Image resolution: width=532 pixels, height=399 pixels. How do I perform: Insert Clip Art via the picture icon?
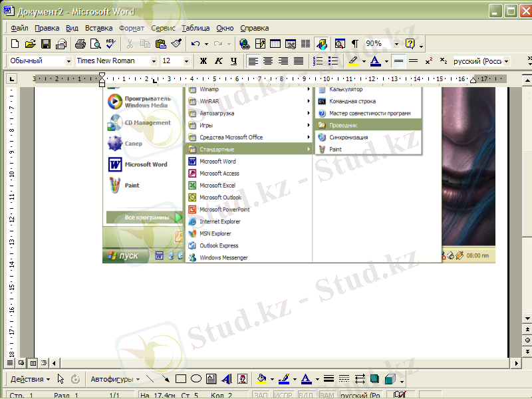point(242,378)
